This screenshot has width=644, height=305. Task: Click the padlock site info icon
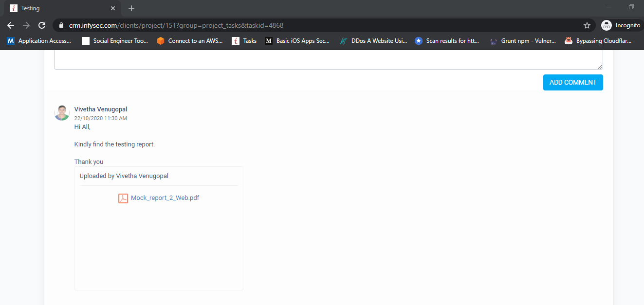[x=61, y=25]
